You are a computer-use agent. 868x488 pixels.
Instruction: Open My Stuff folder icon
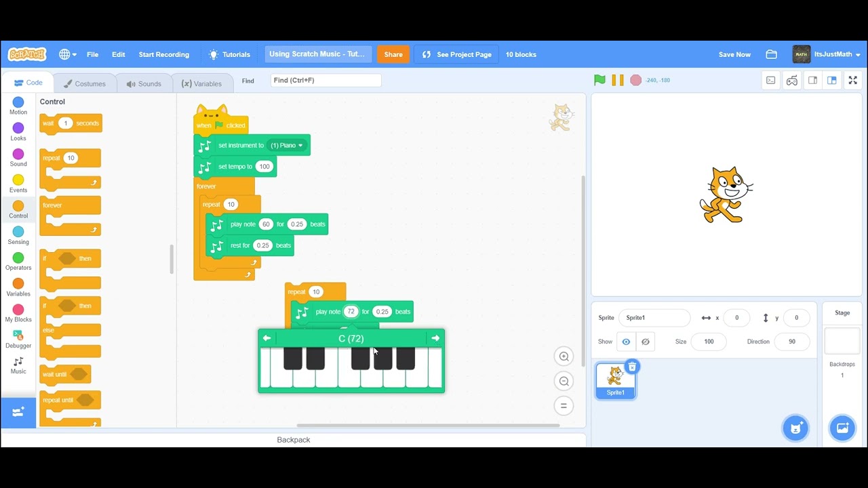[771, 54]
